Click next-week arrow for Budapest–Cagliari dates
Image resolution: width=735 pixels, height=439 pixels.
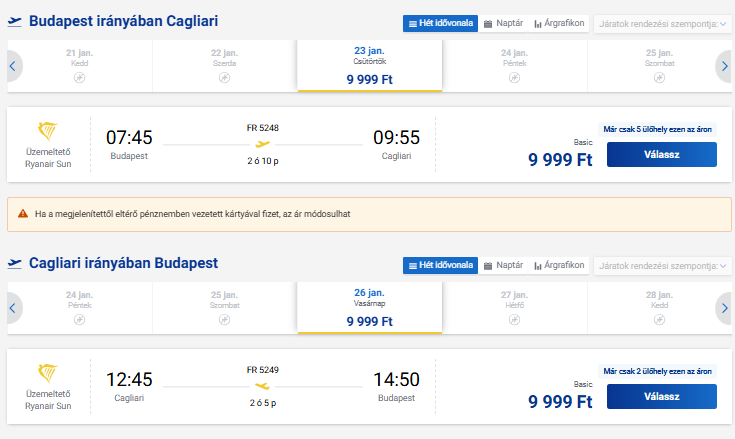724,66
